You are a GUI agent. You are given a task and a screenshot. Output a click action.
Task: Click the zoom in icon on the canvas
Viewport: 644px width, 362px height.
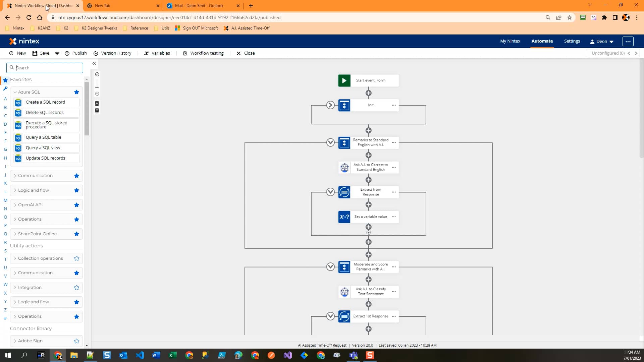(x=97, y=74)
